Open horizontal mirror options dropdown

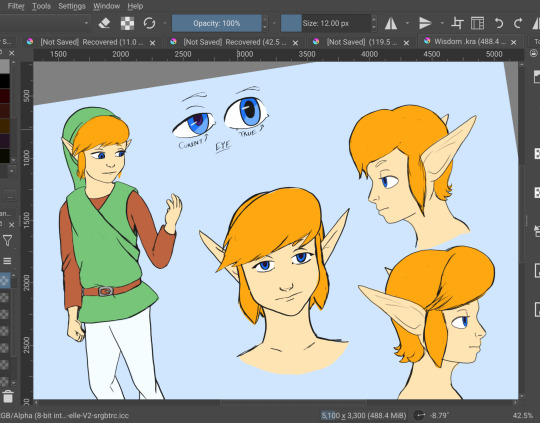(x=407, y=23)
